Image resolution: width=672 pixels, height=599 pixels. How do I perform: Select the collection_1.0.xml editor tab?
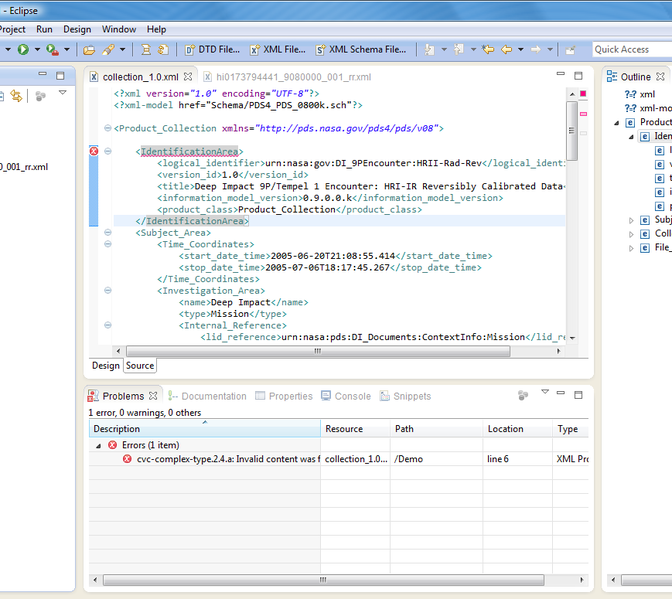tap(140, 77)
